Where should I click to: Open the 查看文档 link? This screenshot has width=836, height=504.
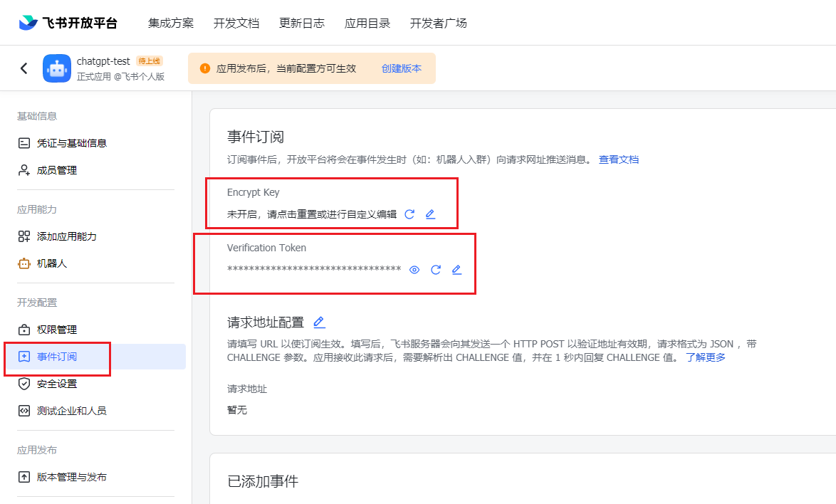pyautogui.click(x=619, y=159)
